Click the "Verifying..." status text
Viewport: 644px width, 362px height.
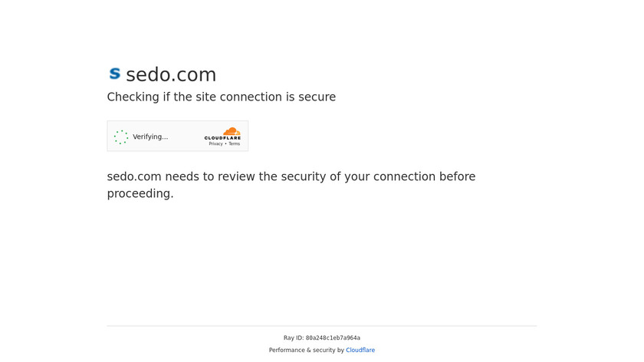point(150,137)
